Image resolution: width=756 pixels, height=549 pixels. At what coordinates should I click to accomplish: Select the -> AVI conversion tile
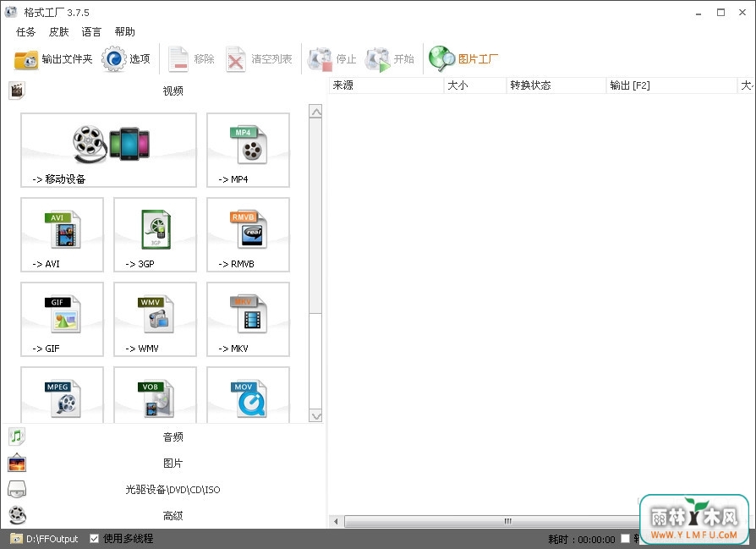(x=63, y=235)
